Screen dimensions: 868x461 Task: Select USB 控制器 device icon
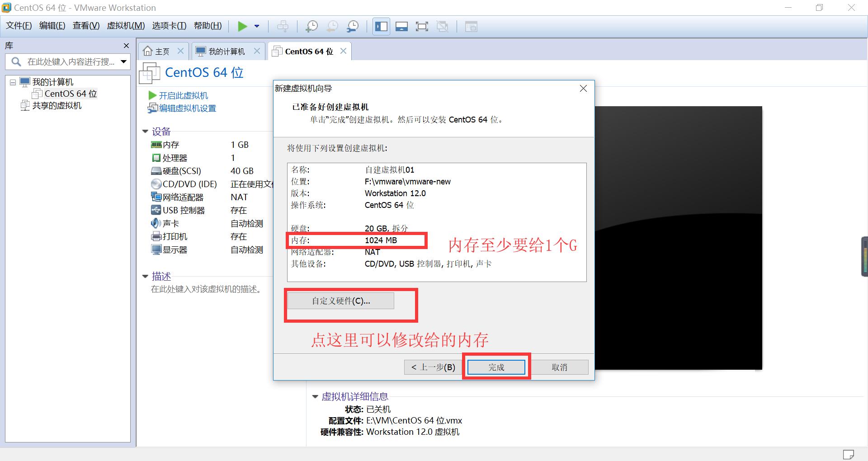click(156, 210)
